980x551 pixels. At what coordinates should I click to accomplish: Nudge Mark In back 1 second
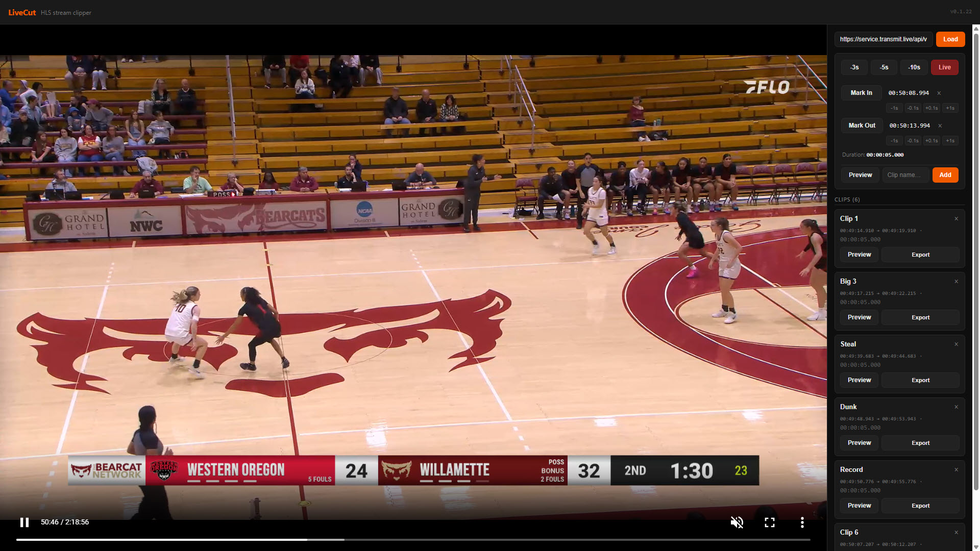point(894,108)
